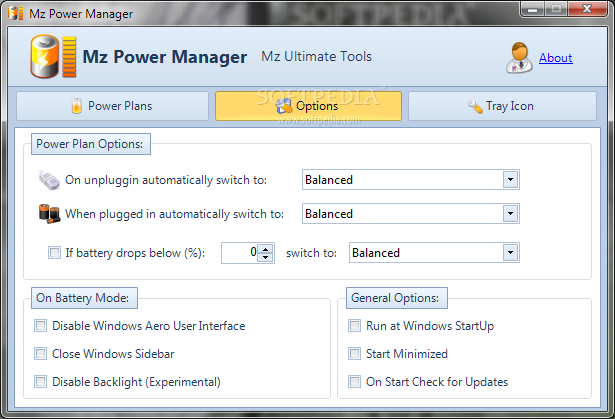
Task: Enable Start Minimized option
Action: (355, 353)
